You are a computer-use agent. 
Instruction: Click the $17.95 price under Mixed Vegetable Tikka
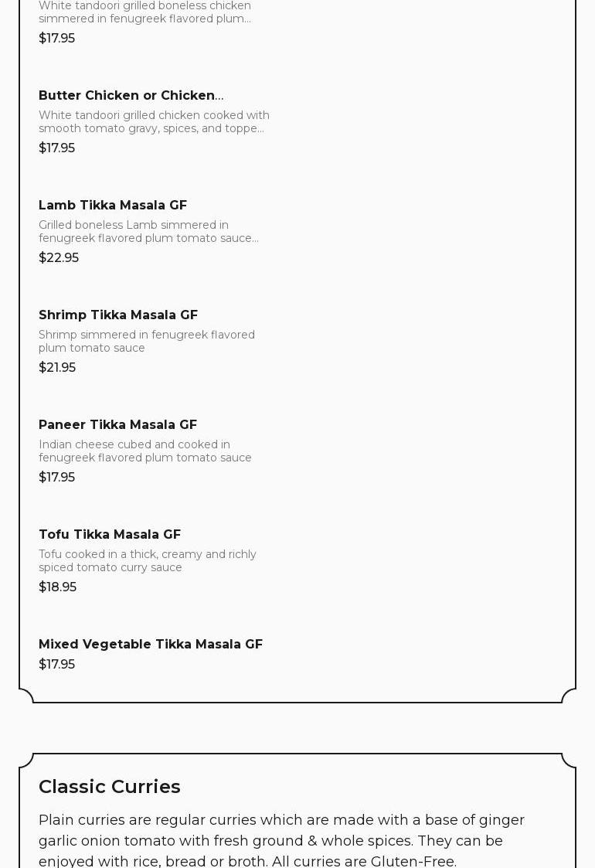pos(56,665)
